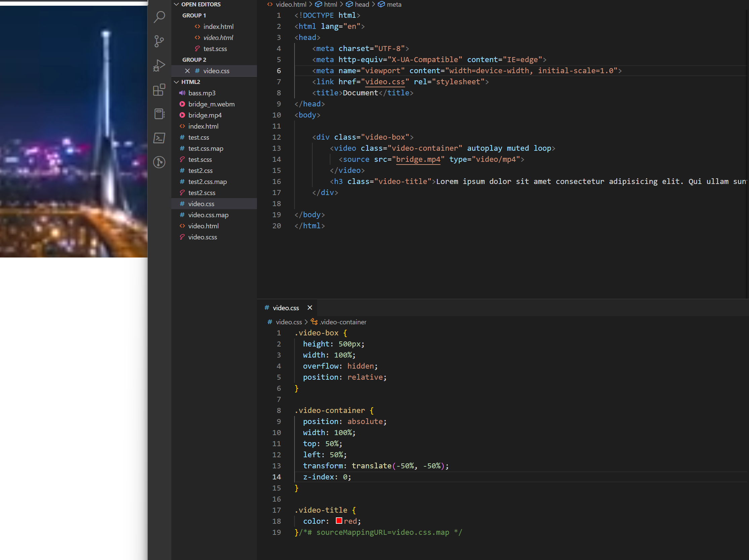Click the <title>Document</title> line
Screen dimensions: 749x560
pyautogui.click(x=363, y=93)
